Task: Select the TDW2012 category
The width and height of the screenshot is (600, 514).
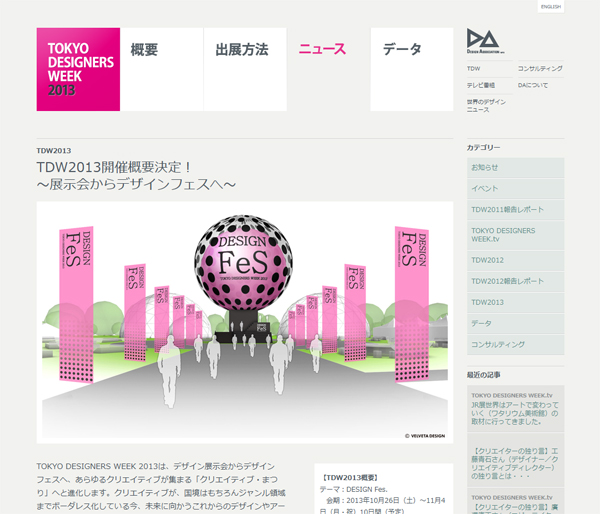Action: pyautogui.click(x=515, y=261)
